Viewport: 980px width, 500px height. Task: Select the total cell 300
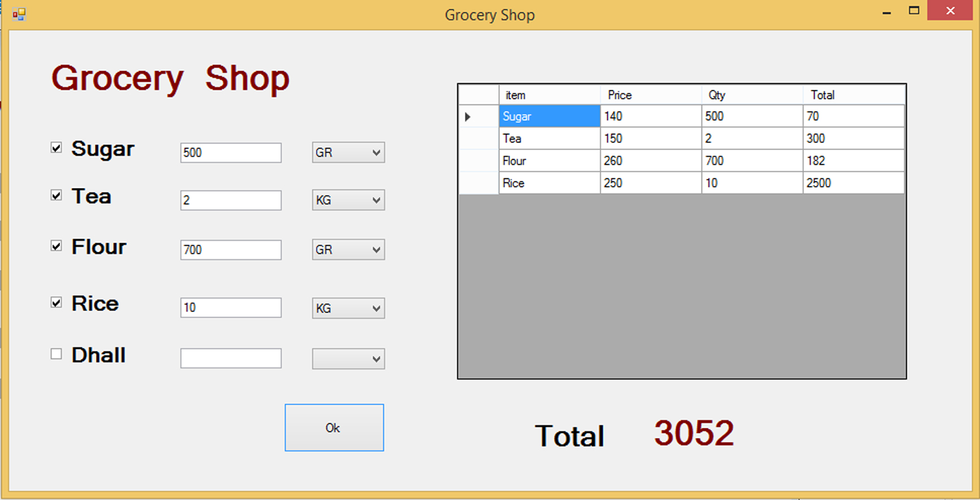[853, 138]
